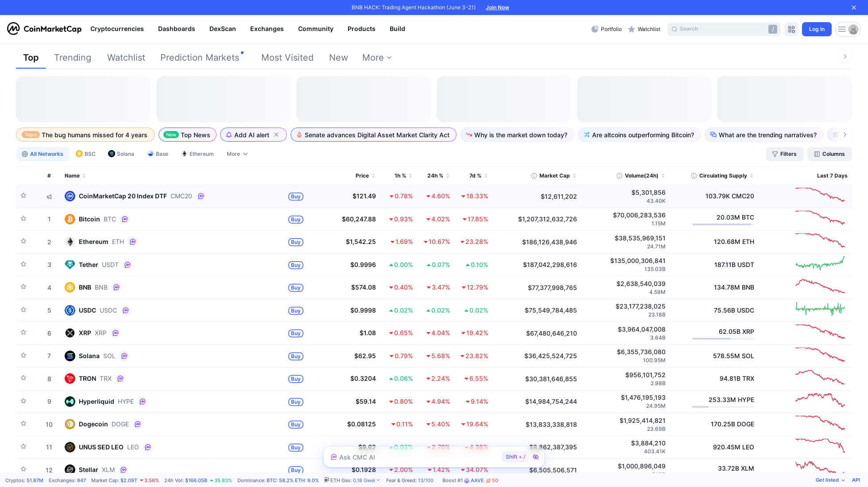This screenshot has width=868, height=487.
Task: Click the XRP coin logo
Action: (x=70, y=333)
